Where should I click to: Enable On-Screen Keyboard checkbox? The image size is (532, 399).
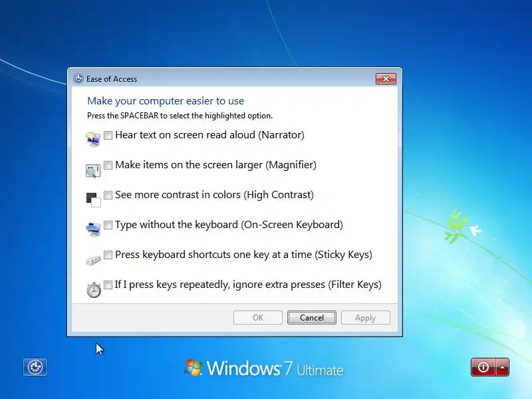point(108,225)
